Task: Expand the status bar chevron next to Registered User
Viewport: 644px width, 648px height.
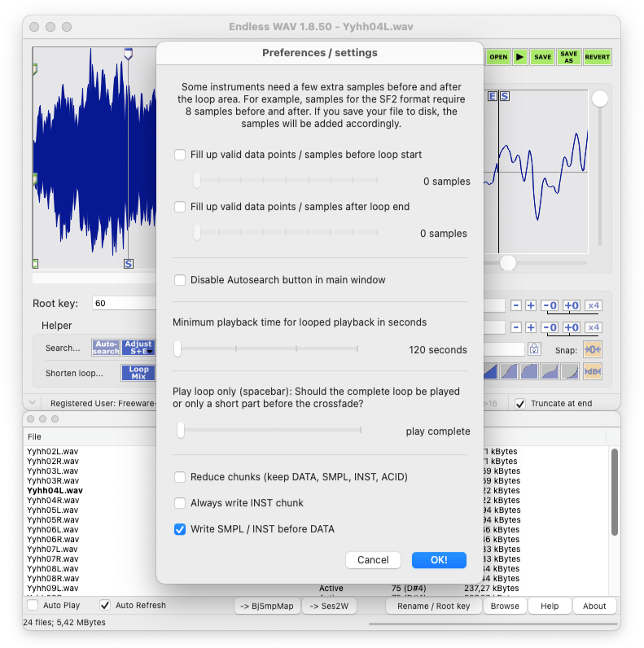Action: pyautogui.click(x=33, y=402)
